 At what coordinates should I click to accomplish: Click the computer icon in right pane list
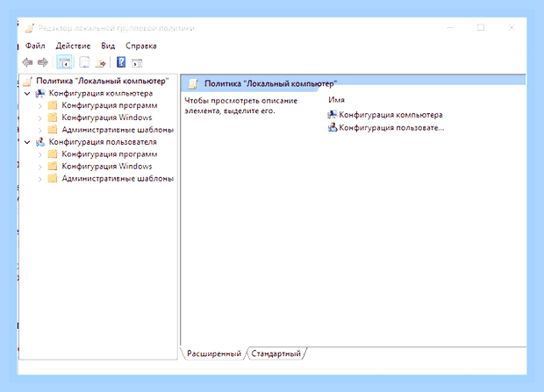click(333, 115)
